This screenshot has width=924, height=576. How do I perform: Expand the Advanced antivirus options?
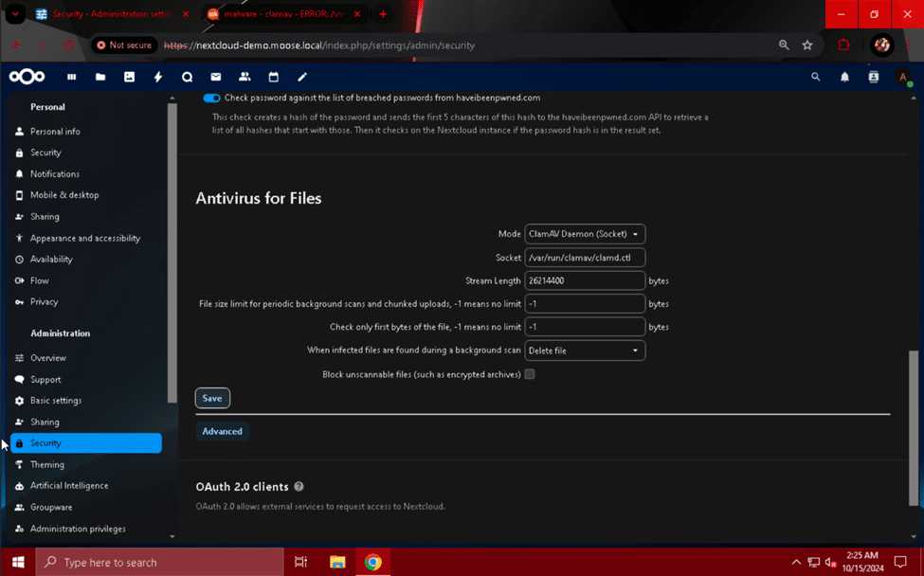click(222, 431)
